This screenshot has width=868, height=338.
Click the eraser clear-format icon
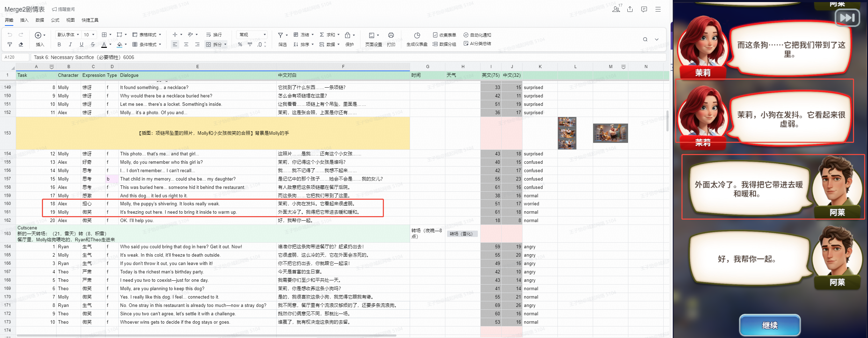[x=21, y=44]
